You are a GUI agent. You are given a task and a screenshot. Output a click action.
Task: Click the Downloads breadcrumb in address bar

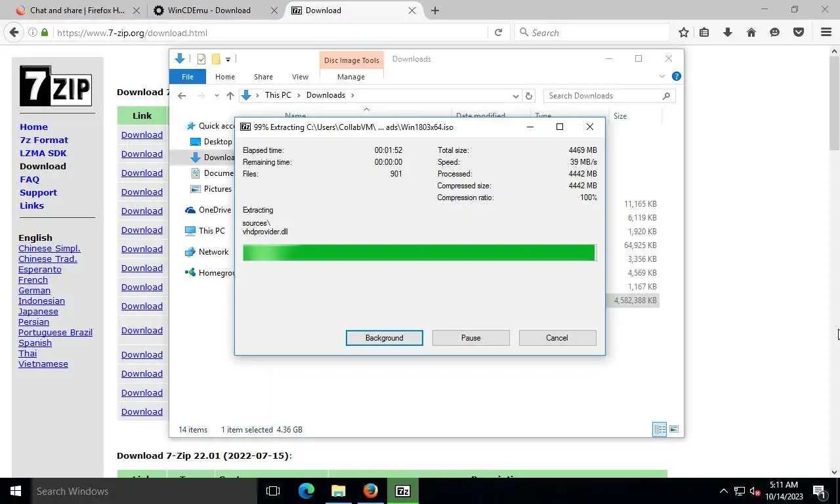325,95
